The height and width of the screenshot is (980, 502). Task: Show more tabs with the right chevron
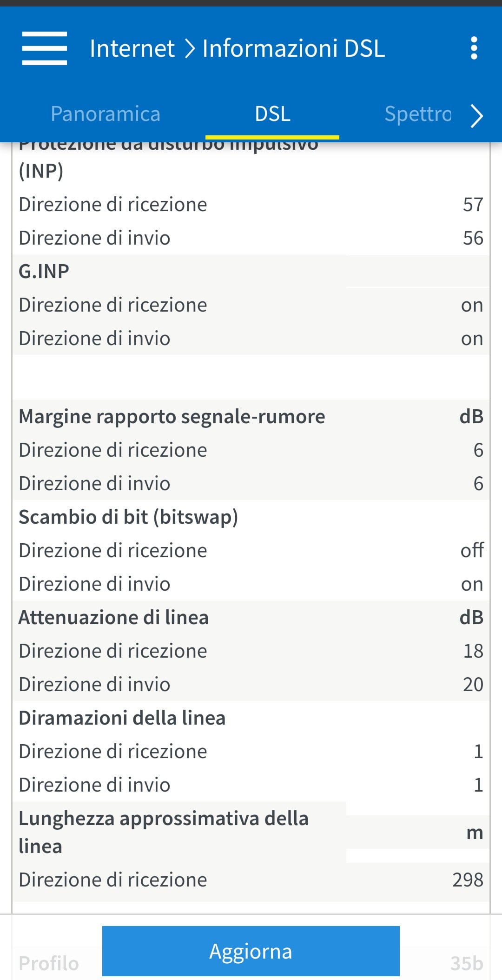click(x=476, y=115)
